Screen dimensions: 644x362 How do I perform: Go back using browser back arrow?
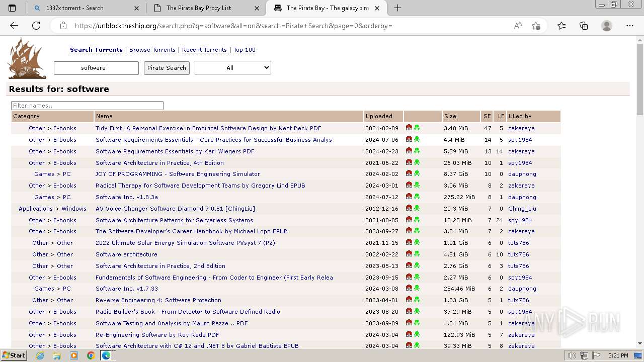[14, 26]
